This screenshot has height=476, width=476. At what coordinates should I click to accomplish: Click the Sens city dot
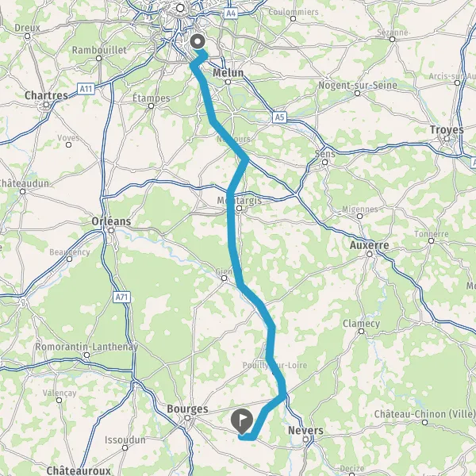click(324, 163)
